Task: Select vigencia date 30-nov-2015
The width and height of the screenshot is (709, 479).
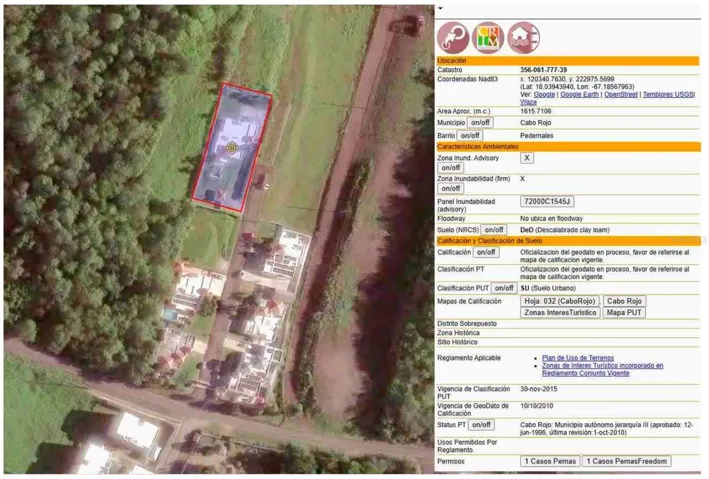Action: (x=539, y=389)
